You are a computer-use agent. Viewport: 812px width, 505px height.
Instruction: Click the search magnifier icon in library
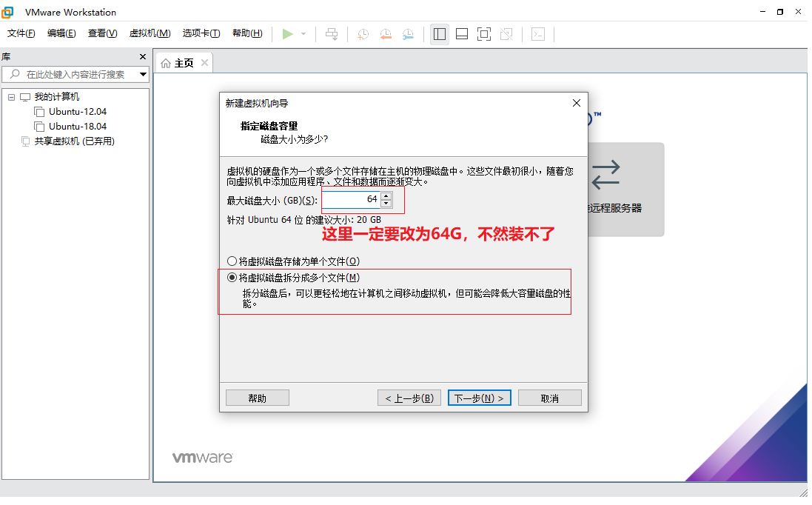(15, 74)
